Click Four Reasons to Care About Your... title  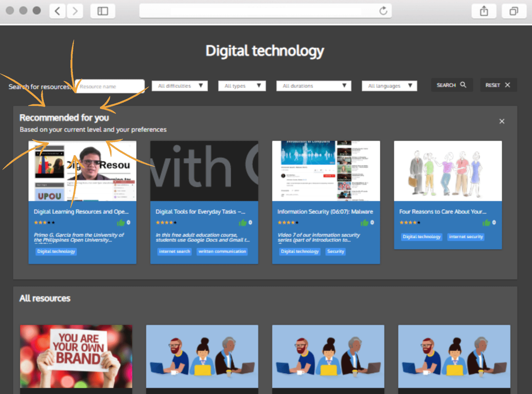[x=443, y=212]
